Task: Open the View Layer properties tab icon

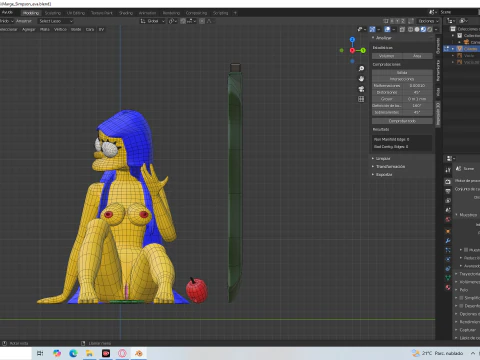Action: pyautogui.click(x=448, y=200)
